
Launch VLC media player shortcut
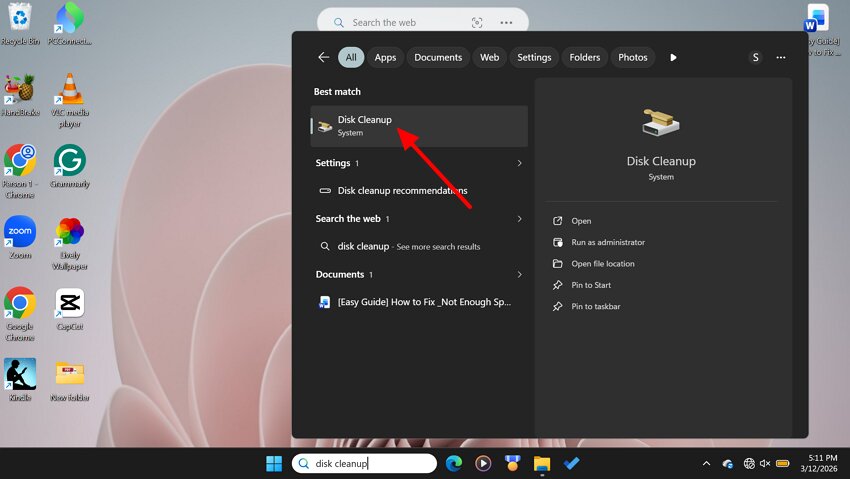click(69, 101)
